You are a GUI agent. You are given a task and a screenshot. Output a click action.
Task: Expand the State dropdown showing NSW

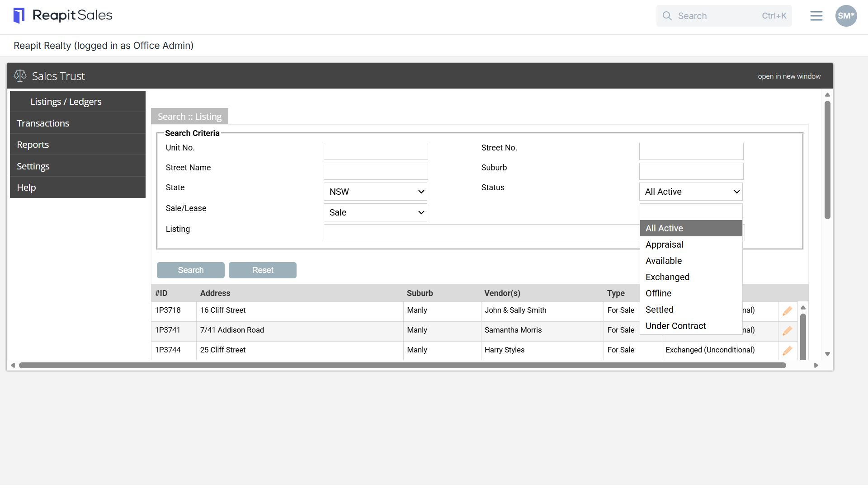[375, 192]
